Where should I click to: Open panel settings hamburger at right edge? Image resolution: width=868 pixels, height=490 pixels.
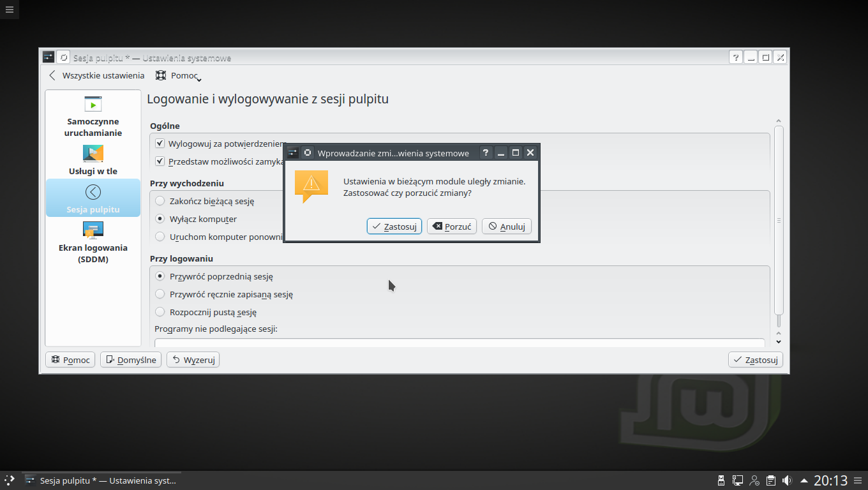pyautogui.click(x=858, y=480)
